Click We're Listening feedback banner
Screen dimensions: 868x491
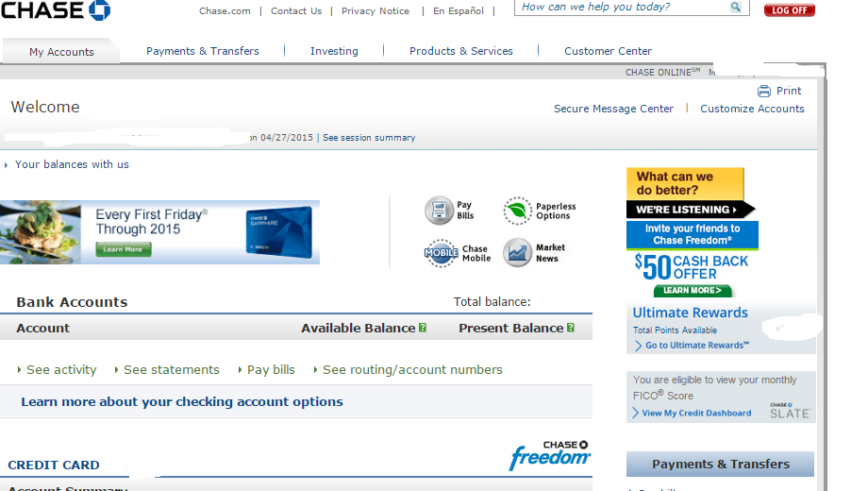pos(690,210)
